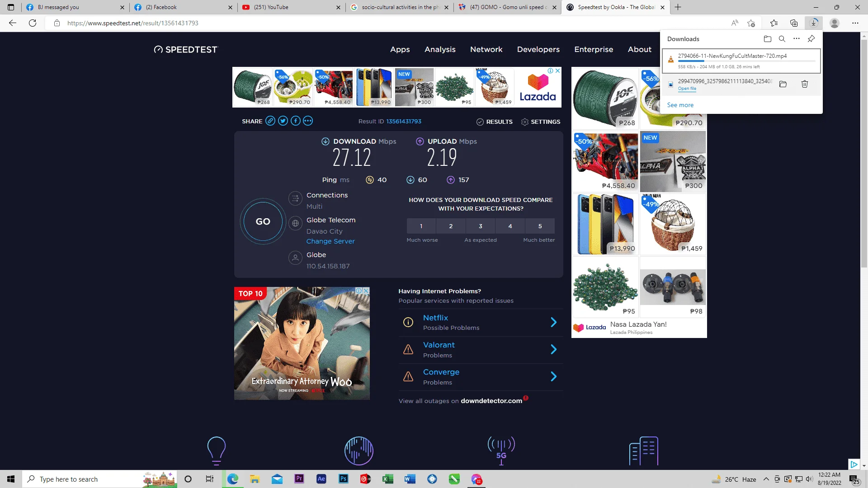The image size is (868, 488).
Task: Click the page vertical scrollbar
Action: click(864, 154)
